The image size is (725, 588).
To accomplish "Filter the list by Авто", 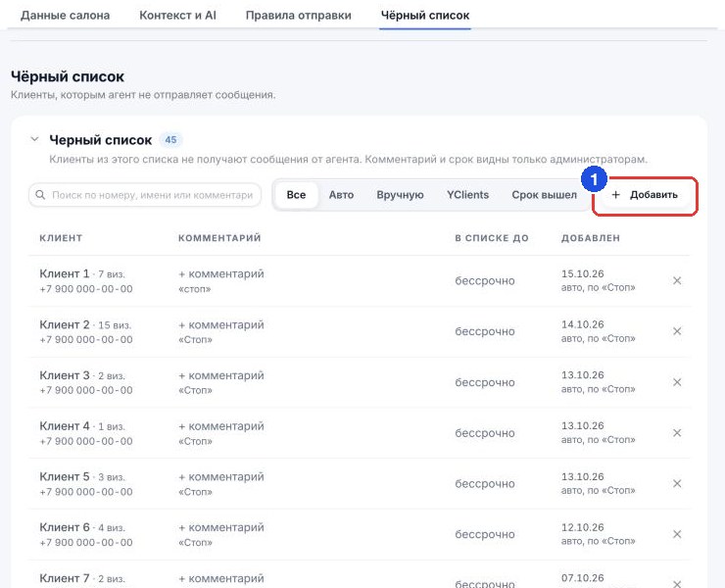I will click(x=341, y=195).
